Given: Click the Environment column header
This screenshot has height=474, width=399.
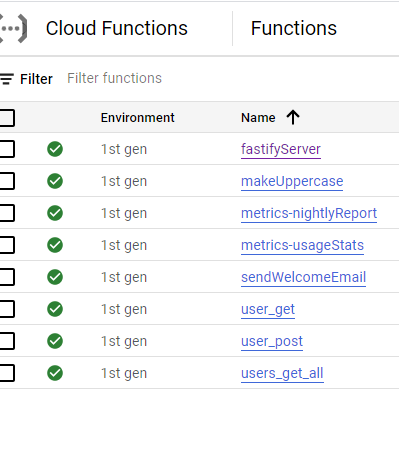Looking at the screenshot, I should (x=138, y=118).
